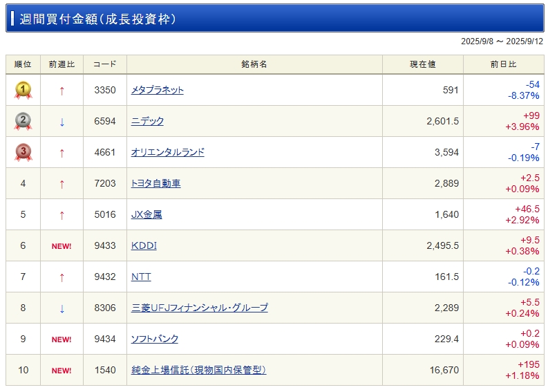Open the オリエンタルランド stock link
This screenshot has width=548, height=392.
coord(168,153)
